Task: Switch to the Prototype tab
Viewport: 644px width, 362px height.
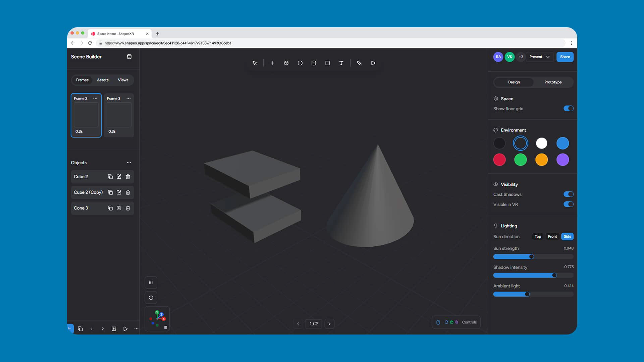Action: [553, 82]
